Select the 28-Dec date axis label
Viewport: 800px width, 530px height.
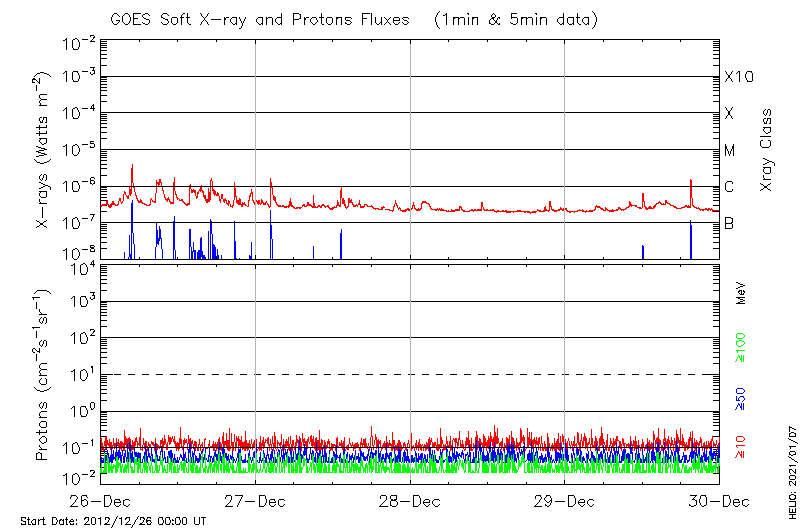410,502
